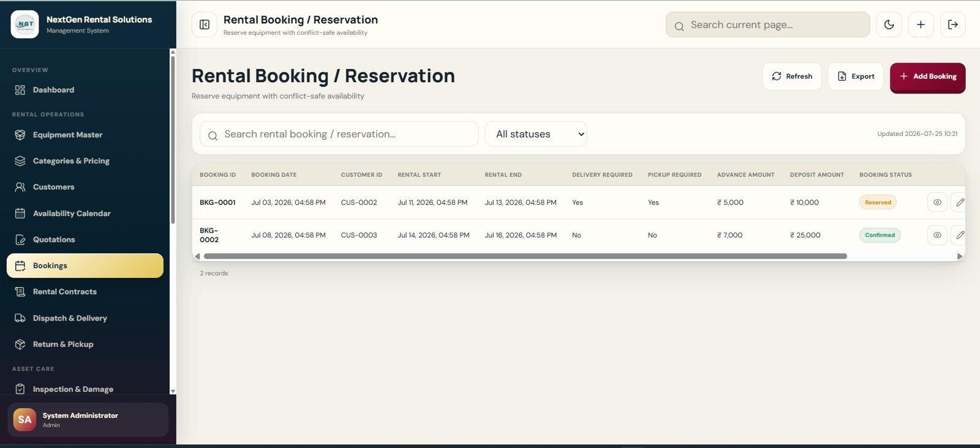
Task: Click the Rental Contracts document icon
Action: point(20,292)
